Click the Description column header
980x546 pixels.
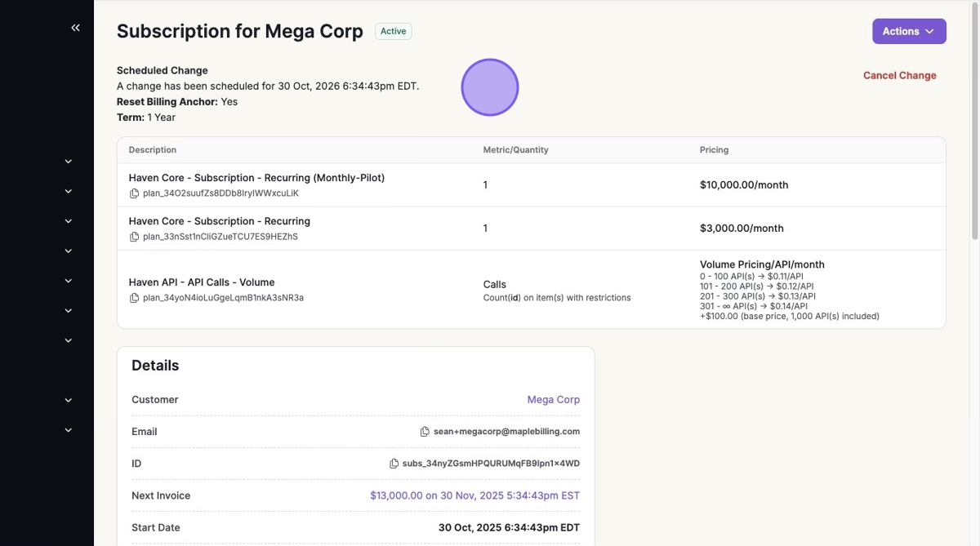153,150
